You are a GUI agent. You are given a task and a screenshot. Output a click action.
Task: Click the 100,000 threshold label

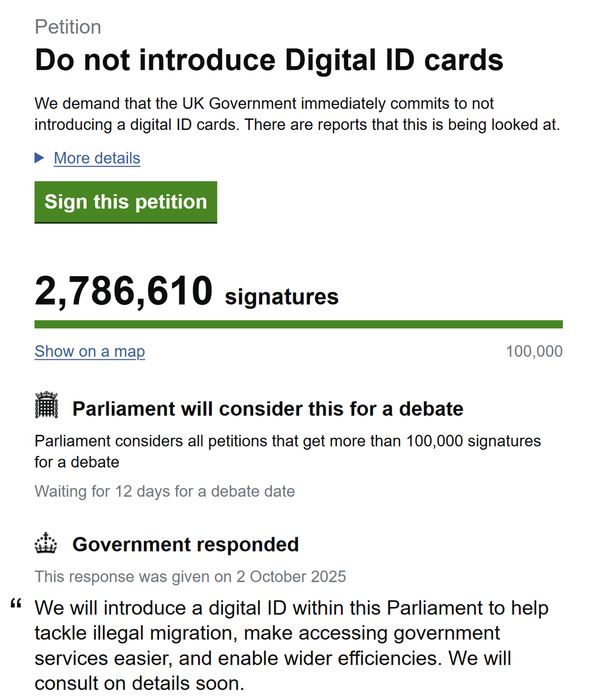(x=534, y=351)
